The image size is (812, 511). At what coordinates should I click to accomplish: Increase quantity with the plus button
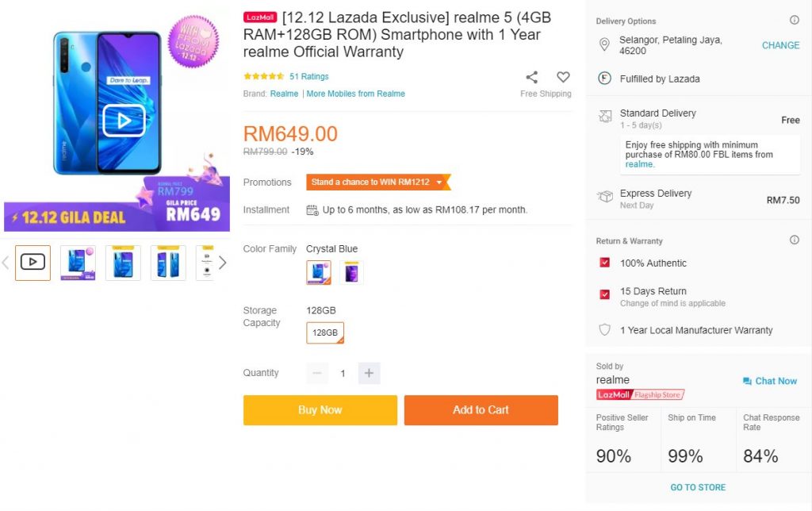pyautogui.click(x=369, y=373)
